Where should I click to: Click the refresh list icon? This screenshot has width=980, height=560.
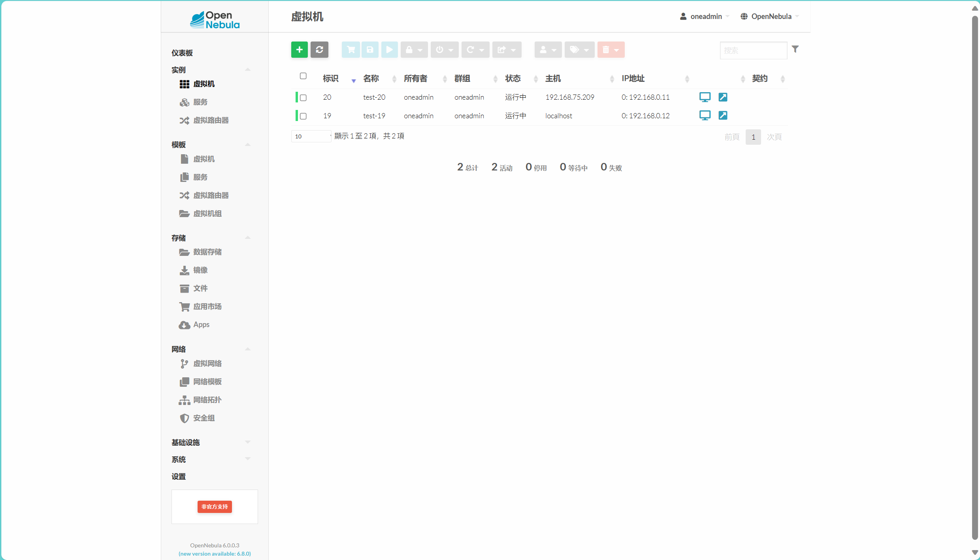320,49
